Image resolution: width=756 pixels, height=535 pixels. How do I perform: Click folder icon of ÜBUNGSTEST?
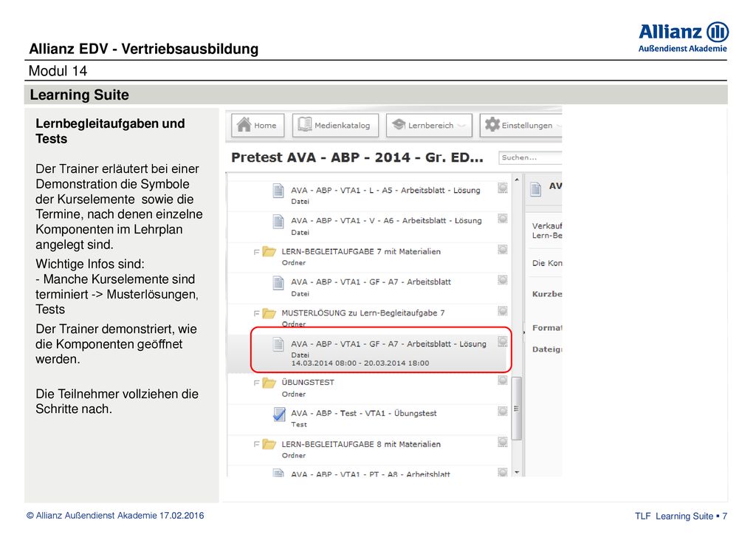click(269, 383)
